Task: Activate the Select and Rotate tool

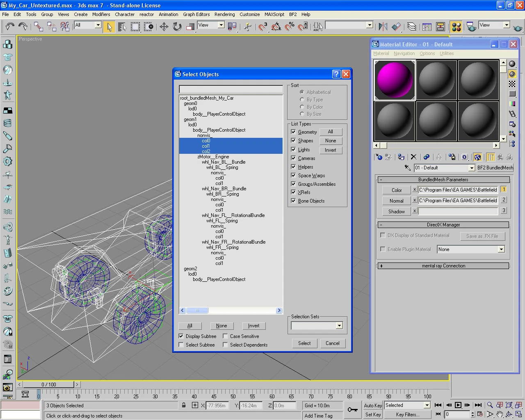Action: coord(177,27)
